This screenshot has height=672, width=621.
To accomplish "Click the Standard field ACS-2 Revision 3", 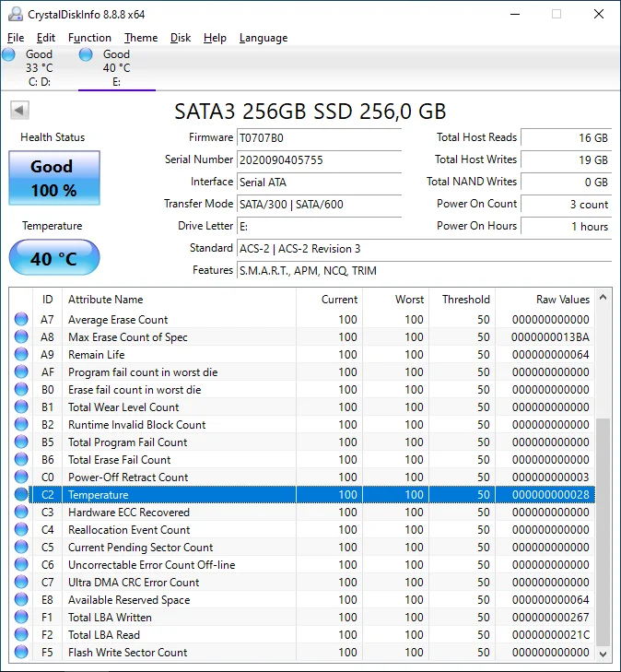I will pos(425,249).
